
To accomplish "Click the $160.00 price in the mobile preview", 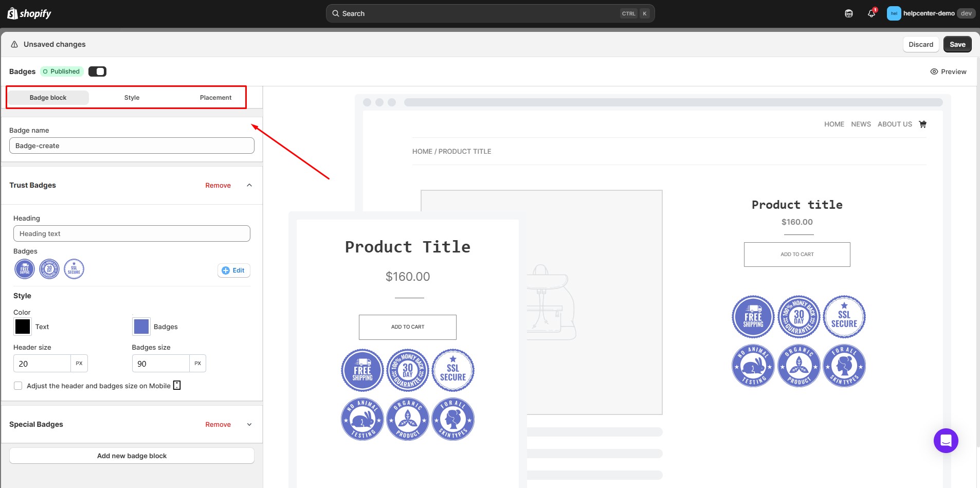I will point(408,277).
